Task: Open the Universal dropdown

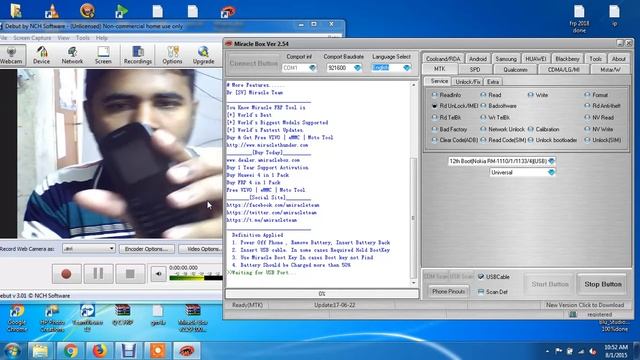Action: 522,173
